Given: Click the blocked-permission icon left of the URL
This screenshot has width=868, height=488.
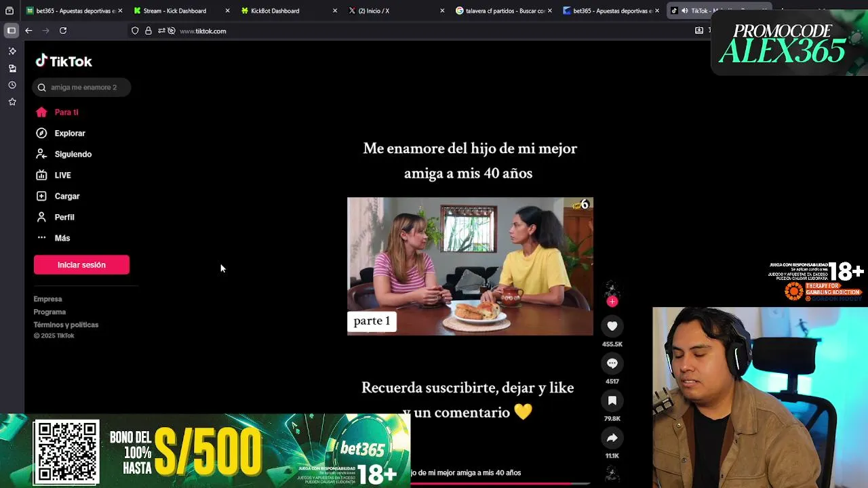Looking at the screenshot, I should 172,30.
